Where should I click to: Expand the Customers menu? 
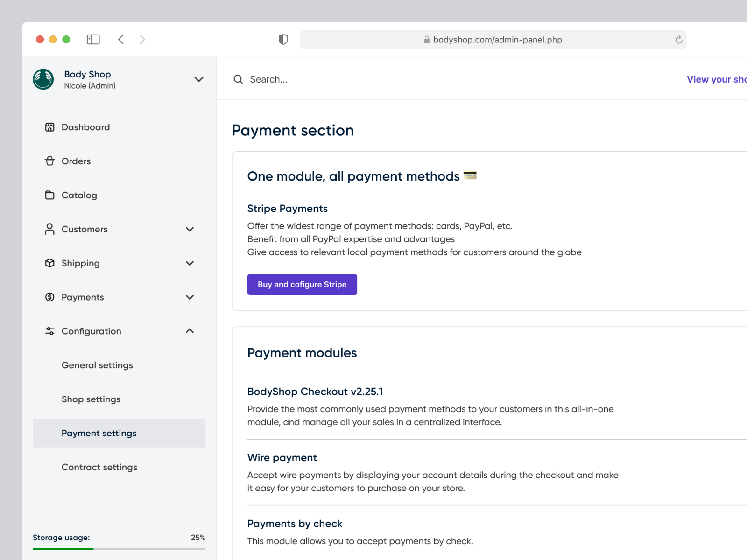coord(190,229)
